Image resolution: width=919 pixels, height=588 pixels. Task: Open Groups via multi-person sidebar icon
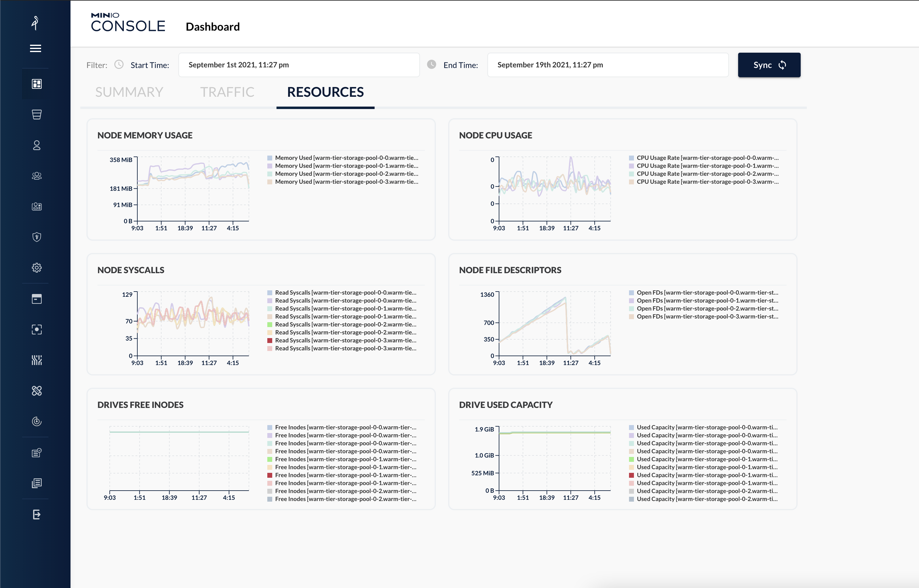(x=37, y=176)
